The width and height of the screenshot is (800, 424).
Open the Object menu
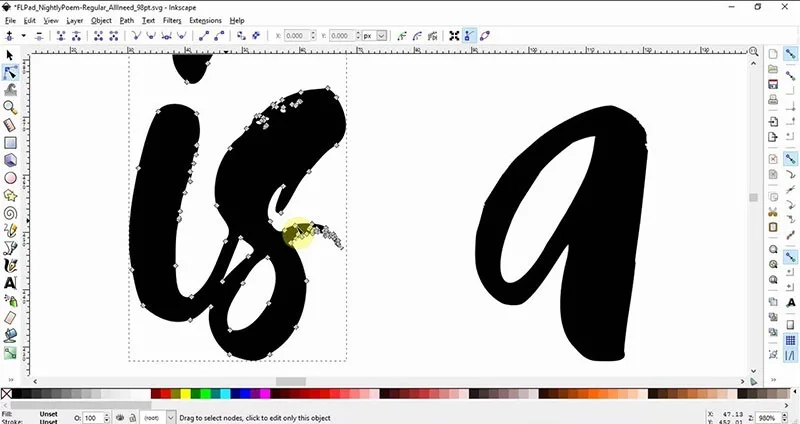(101, 20)
